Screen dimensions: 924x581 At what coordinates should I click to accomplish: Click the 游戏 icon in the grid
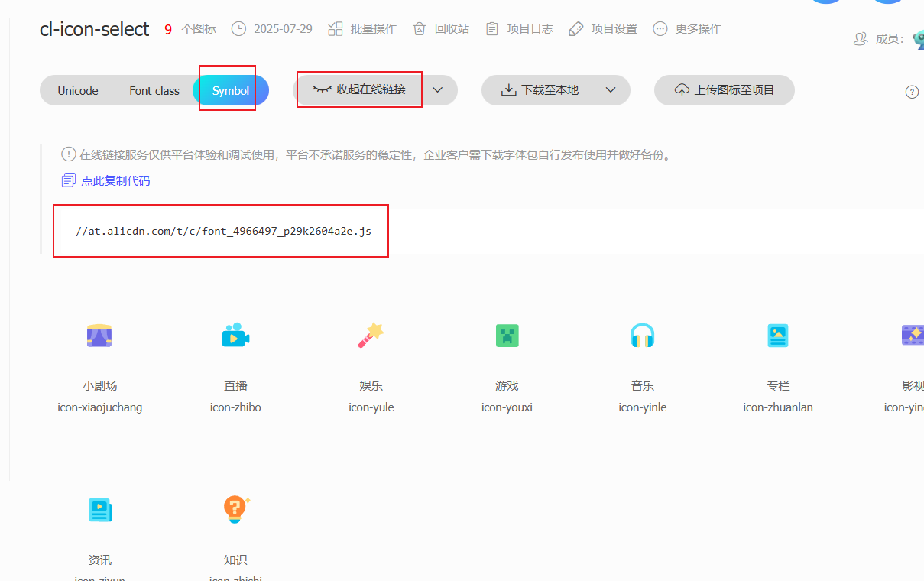(x=507, y=335)
